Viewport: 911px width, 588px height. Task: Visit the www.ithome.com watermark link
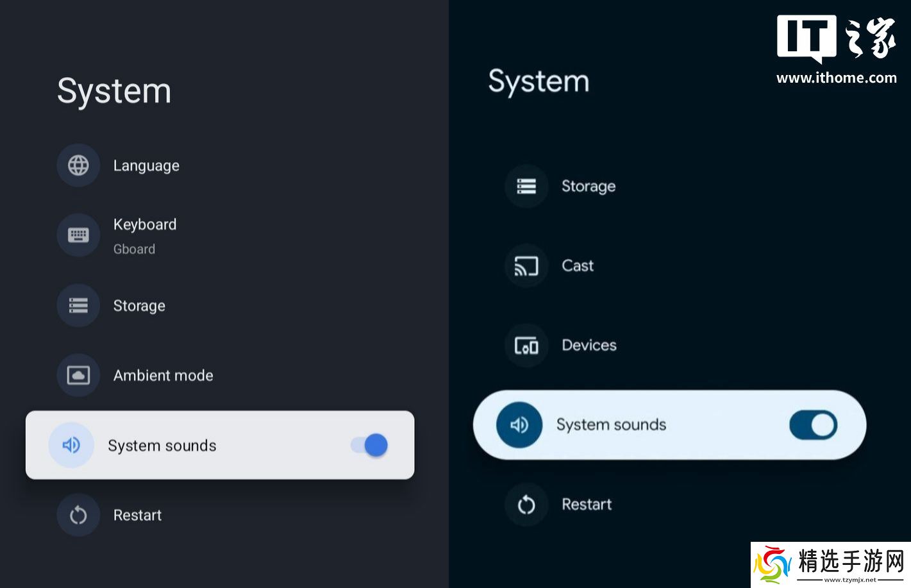[836, 78]
